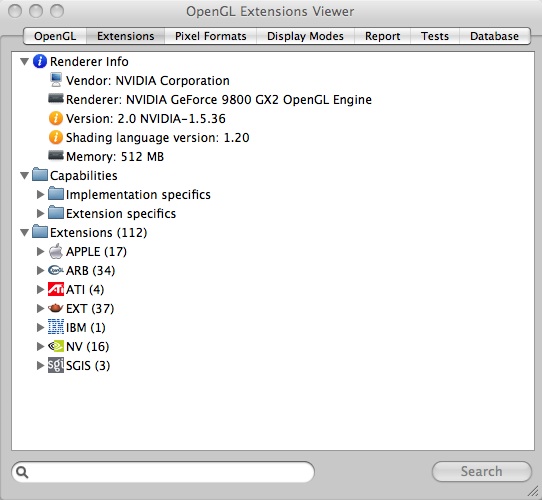The height and width of the screenshot is (500, 542).
Task: Select the 'SGIS (3)' label
Action: [x=88, y=365]
